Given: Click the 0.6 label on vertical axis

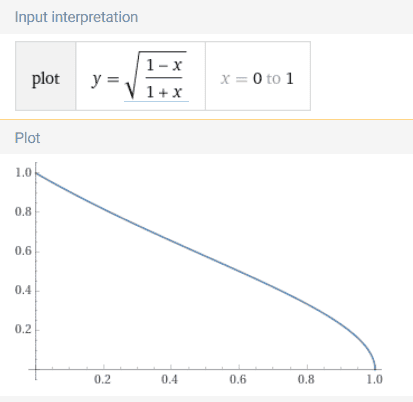Looking at the screenshot, I should click(x=23, y=251).
